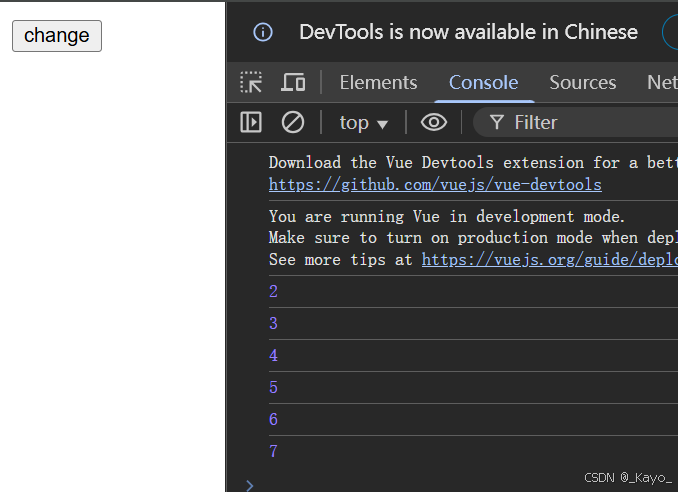Image resolution: width=678 pixels, height=492 pixels.
Task: Open the vuejs.org deployment guide link
Action: [x=550, y=259]
